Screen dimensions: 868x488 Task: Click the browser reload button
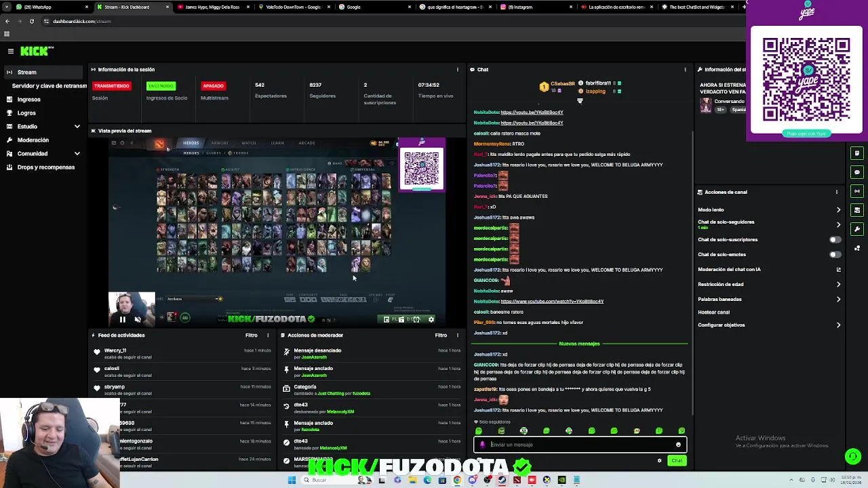pyautogui.click(x=31, y=21)
